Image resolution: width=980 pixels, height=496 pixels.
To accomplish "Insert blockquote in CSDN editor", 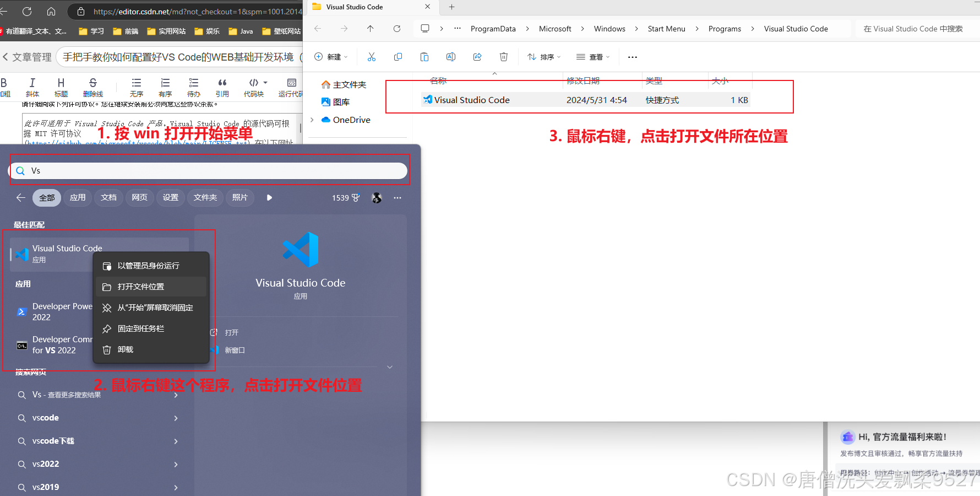I will coord(222,87).
